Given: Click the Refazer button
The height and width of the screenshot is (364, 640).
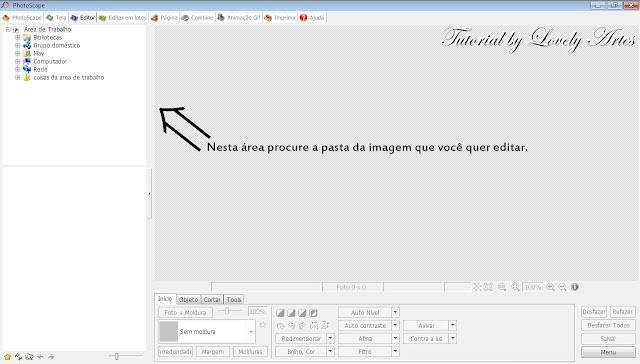Looking at the screenshot, I should (x=622, y=312).
